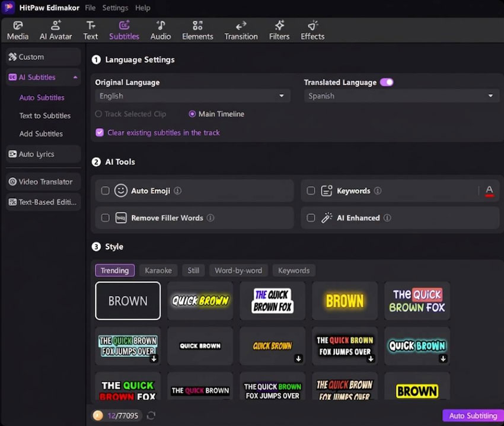Screen dimensions: 504x426
Task: Select the plain white BROWN style
Action: [x=128, y=301]
